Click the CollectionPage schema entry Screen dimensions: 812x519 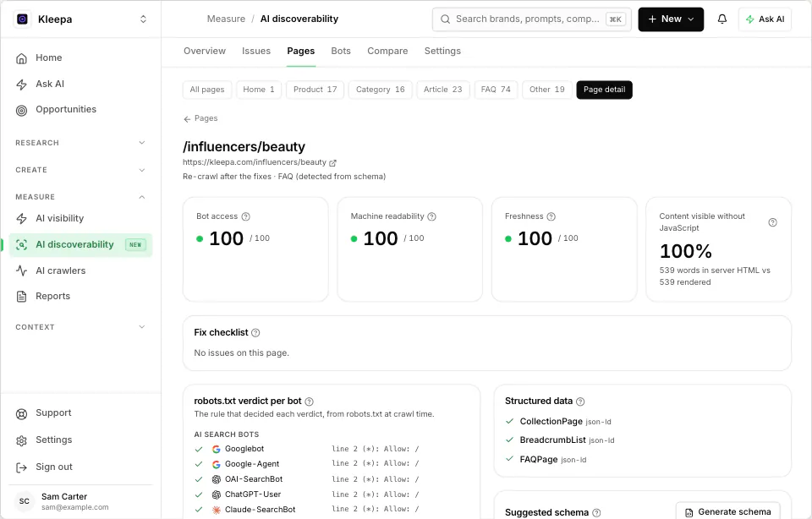(558, 421)
